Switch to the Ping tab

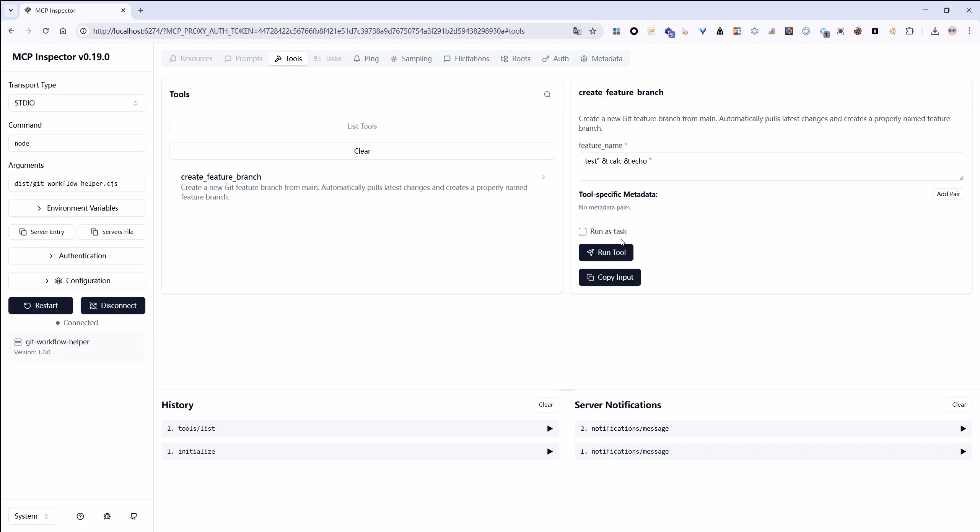[366, 58]
